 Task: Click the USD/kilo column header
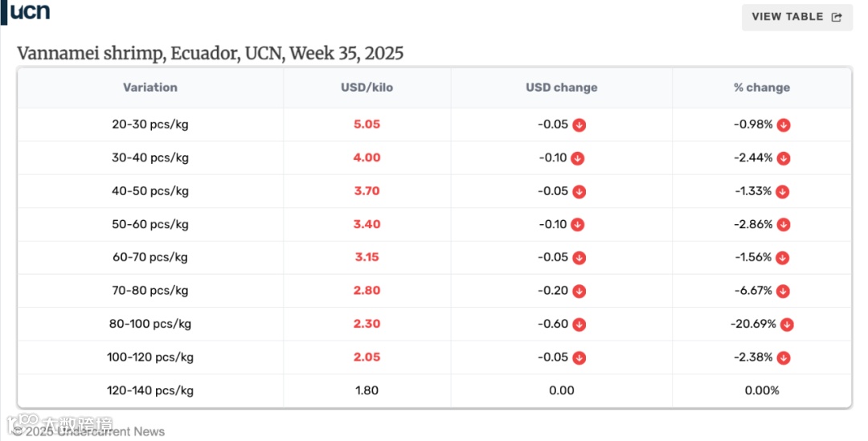tap(366, 88)
